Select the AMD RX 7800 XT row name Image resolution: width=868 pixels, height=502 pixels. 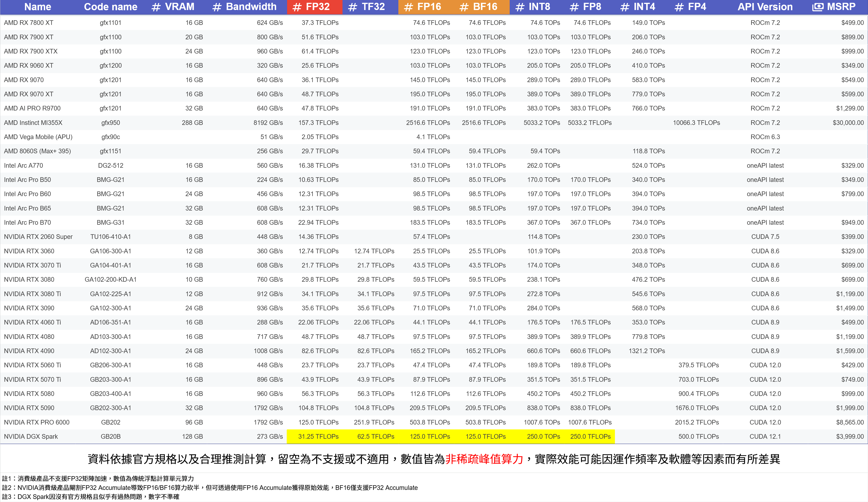coord(29,23)
